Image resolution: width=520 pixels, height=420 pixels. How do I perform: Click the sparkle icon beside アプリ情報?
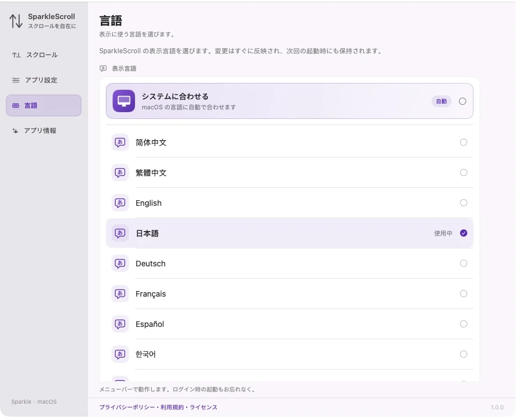tap(15, 131)
